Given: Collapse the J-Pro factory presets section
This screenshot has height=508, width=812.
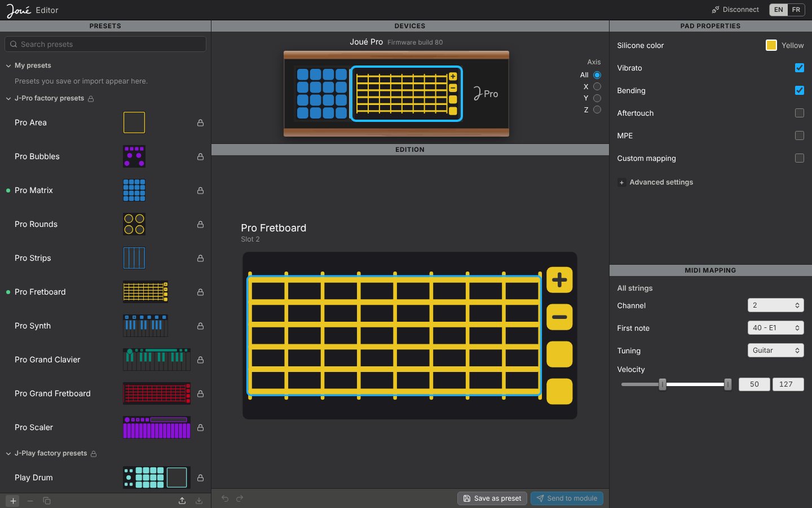Looking at the screenshot, I should point(8,99).
